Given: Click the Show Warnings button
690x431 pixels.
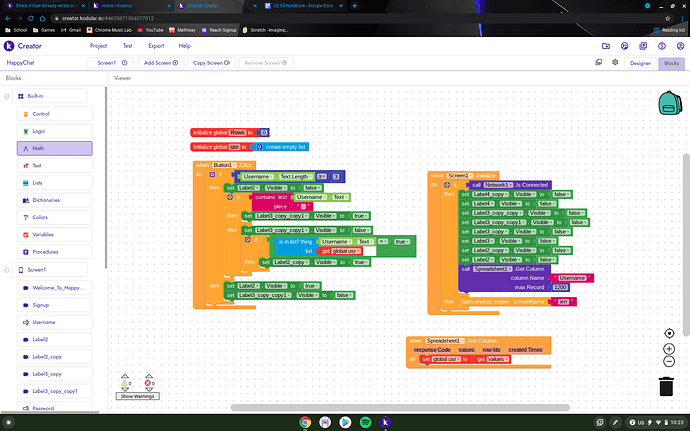Looking at the screenshot, I should [138, 396].
